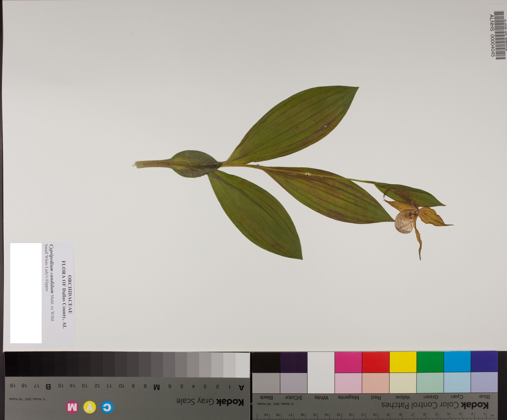This screenshot has height=420, width=507.
Task: Click the gray scale step labeled M
Action: tap(157, 365)
